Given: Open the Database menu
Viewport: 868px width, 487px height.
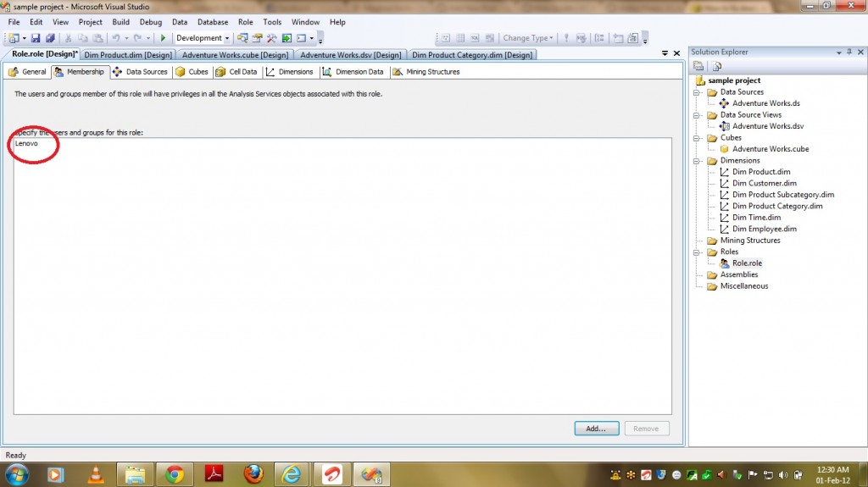Looking at the screenshot, I should (x=212, y=22).
